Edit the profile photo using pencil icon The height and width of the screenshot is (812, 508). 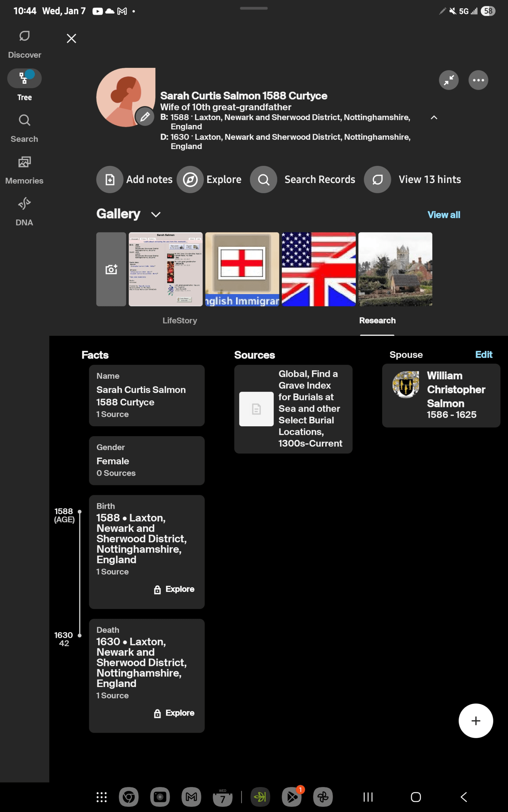click(x=145, y=117)
